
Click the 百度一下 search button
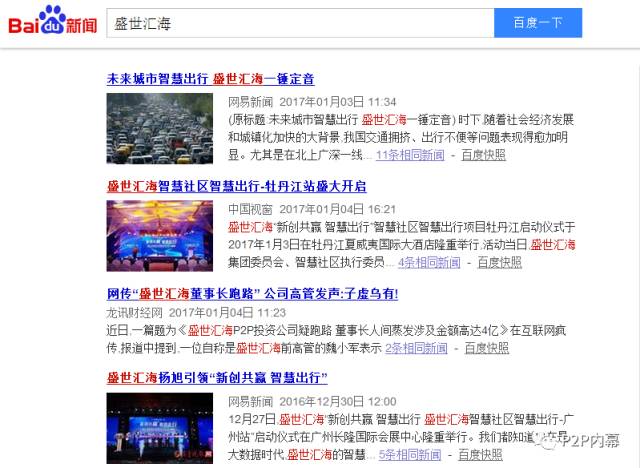(538, 23)
